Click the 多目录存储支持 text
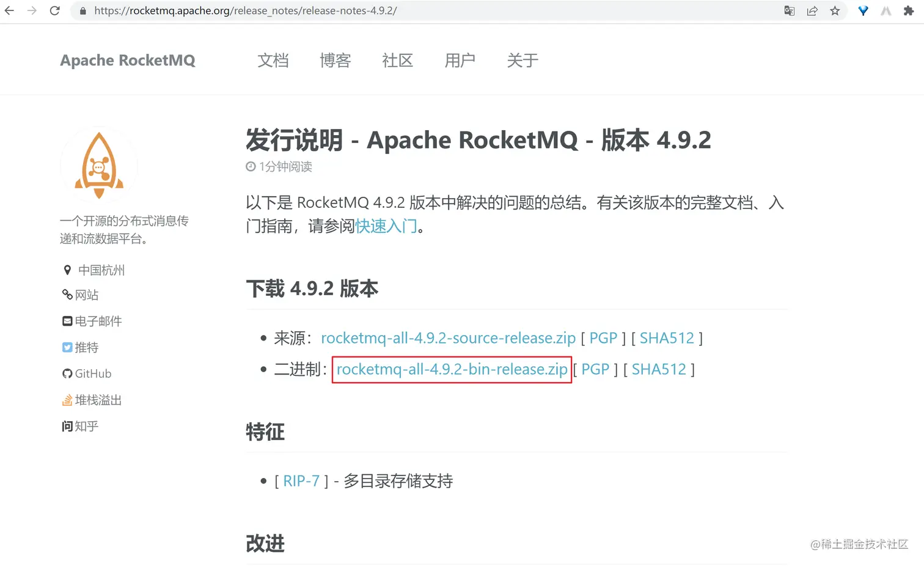This screenshot has height=566, width=924. (x=398, y=481)
